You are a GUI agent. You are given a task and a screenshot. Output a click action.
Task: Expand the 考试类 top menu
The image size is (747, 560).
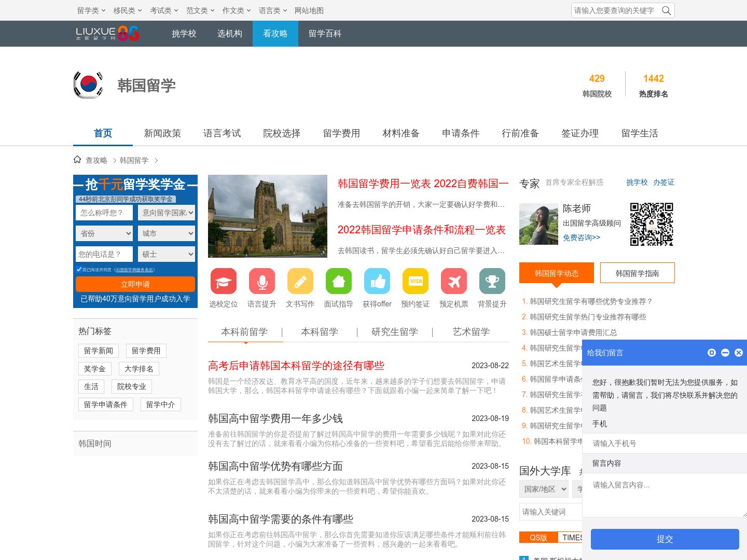[x=164, y=10]
